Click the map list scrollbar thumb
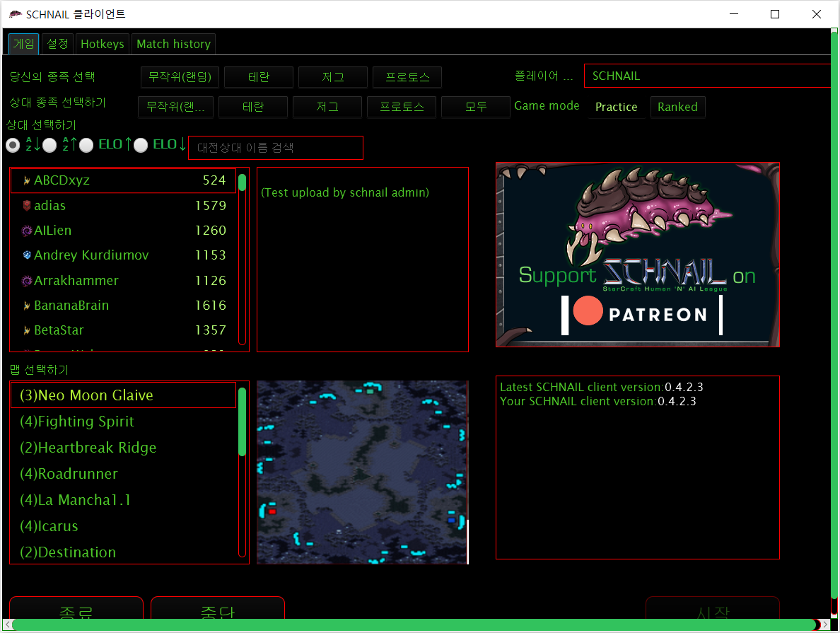840x633 pixels. coord(242,422)
